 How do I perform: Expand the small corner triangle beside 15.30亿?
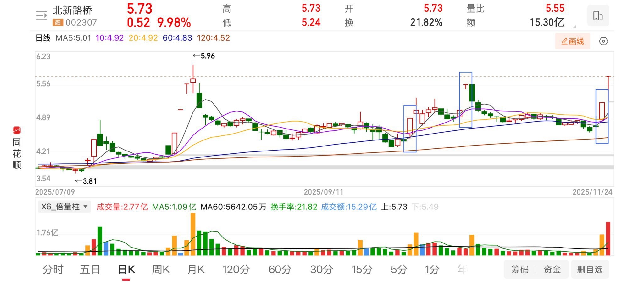point(574,26)
